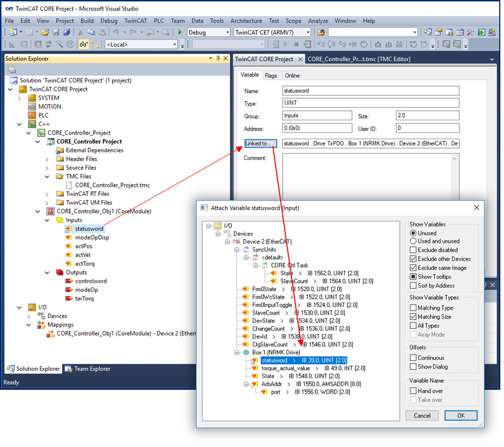The width and height of the screenshot is (504, 447).
Task: Open the Scope menu
Action: pyautogui.click(x=293, y=21)
